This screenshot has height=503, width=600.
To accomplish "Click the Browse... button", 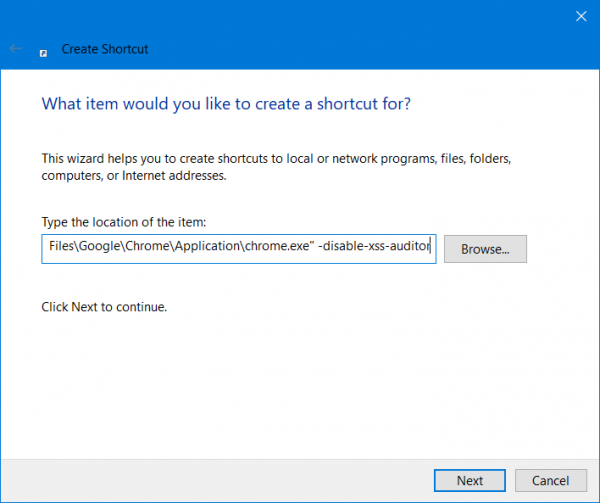I will click(485, 249).
